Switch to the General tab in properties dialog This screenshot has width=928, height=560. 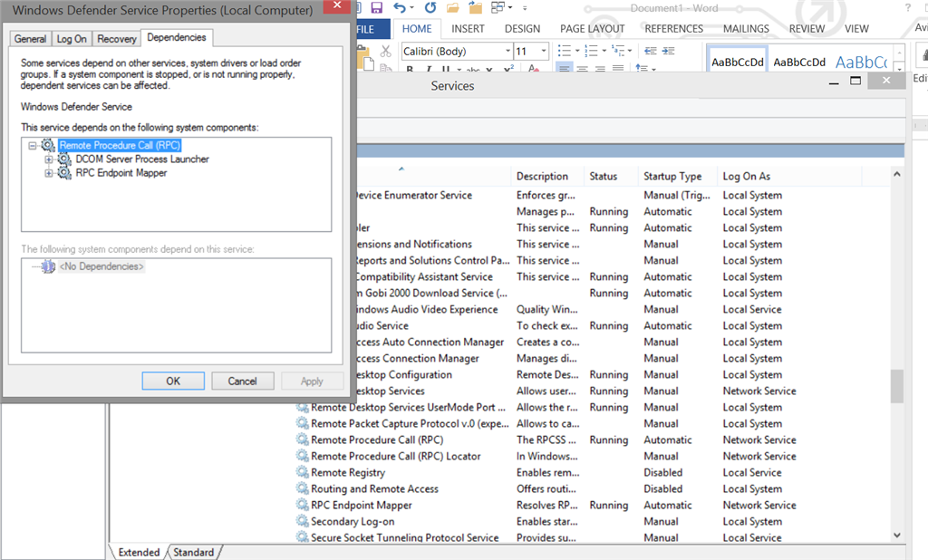[30, 39]
